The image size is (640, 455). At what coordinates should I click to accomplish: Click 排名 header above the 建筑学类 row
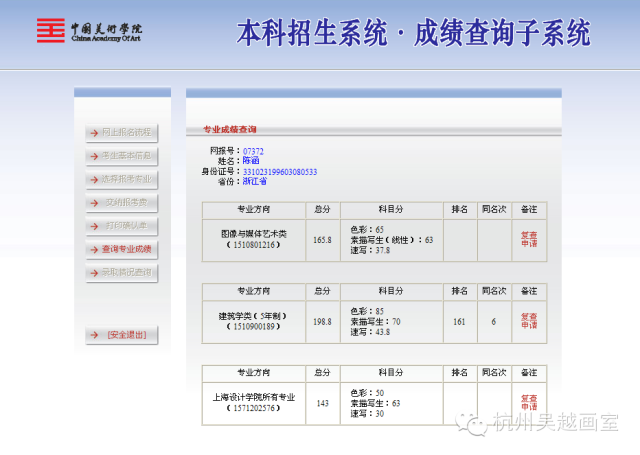click(x=460, y=291)
